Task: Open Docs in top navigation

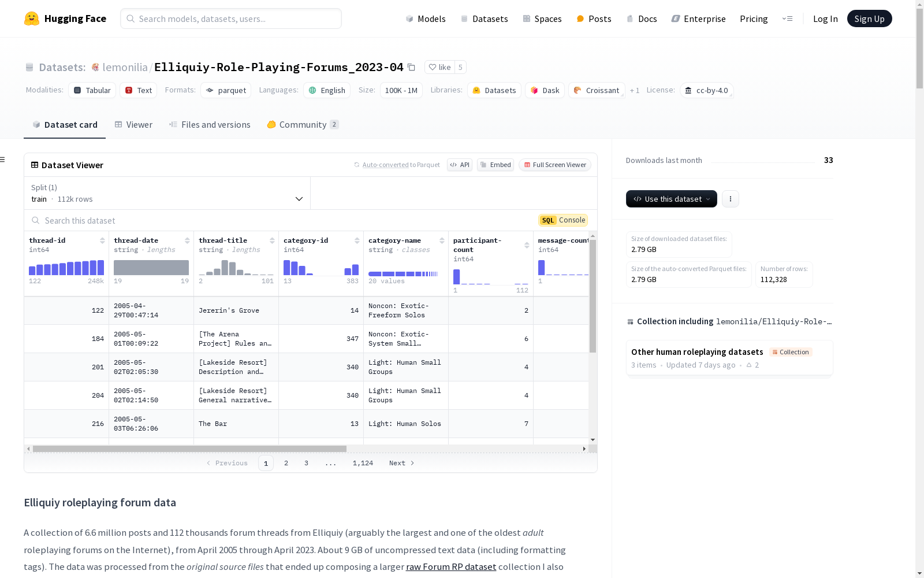Action: click(x=642, y=18)
